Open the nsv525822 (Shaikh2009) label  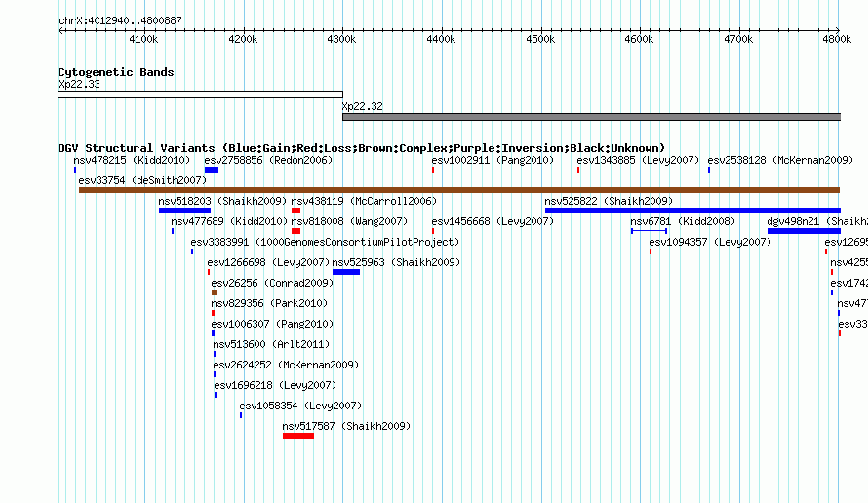[x=609, y=201]
